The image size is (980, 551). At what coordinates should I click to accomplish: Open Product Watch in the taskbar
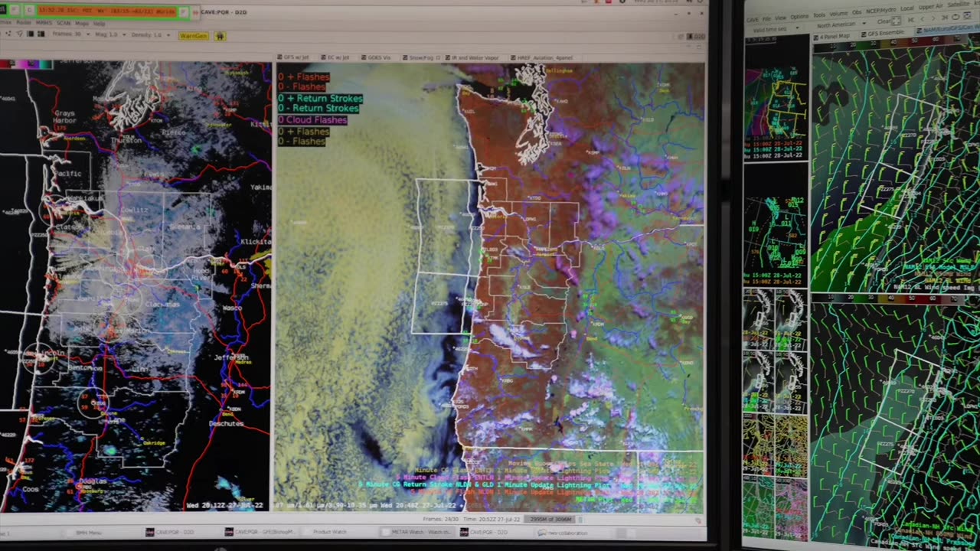point(329,532)
